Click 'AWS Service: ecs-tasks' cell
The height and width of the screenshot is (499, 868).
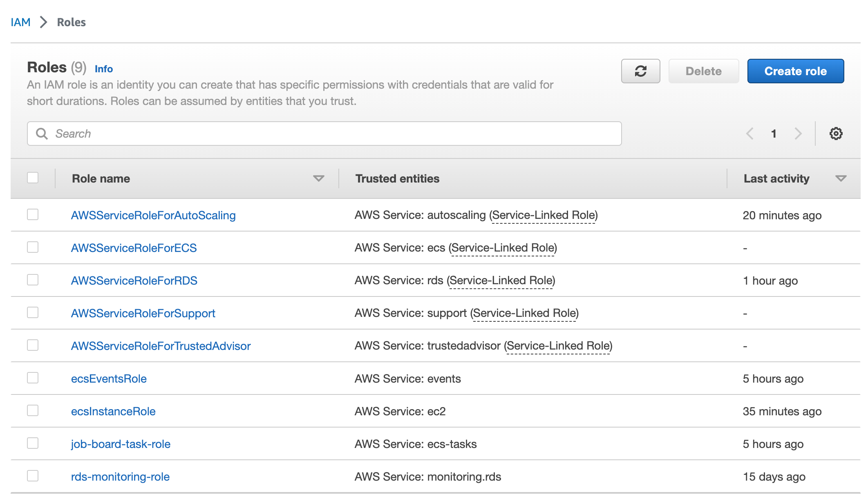[416, 444]
